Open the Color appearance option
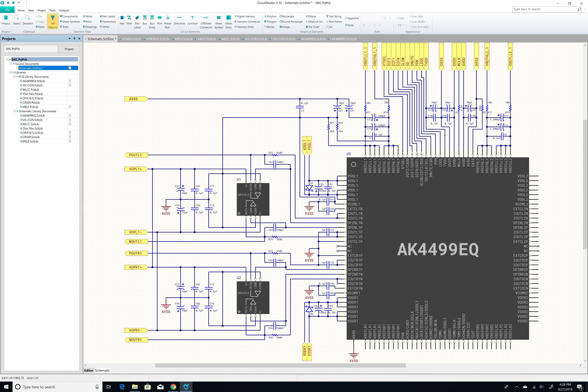This screenshot has height=392, width=588. click(401, 18)
